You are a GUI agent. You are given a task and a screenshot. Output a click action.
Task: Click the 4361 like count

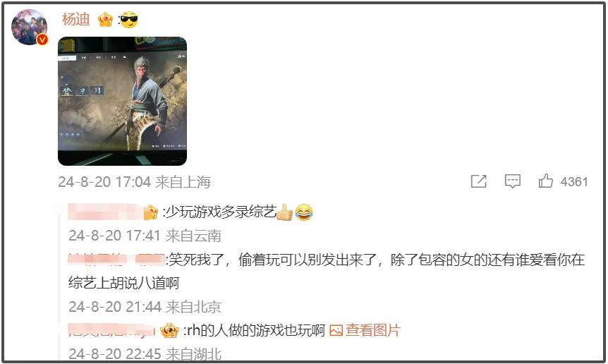point(574,181)
